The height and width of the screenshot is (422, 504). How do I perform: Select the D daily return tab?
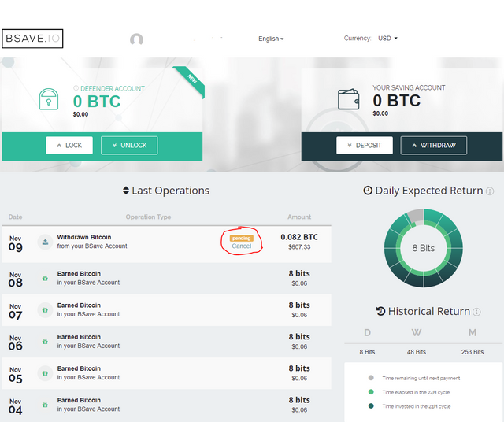point(367,333)
